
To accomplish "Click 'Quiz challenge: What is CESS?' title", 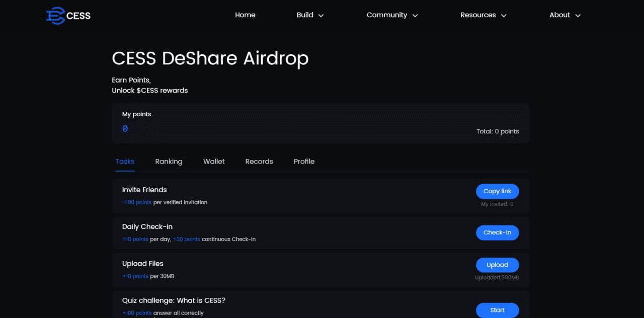I will coord(174,300).
